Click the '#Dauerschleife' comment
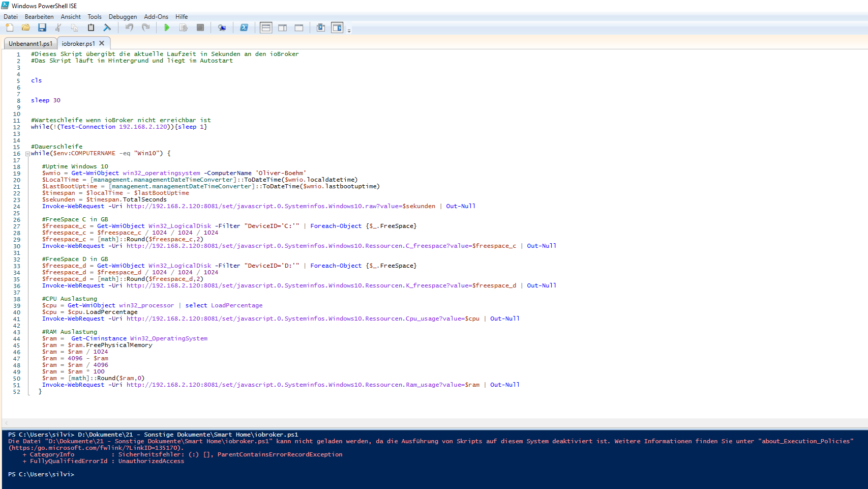 [56, 147]
